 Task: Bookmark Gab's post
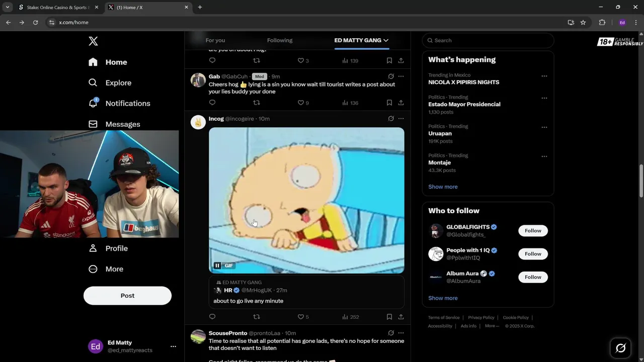coord(389,103)
